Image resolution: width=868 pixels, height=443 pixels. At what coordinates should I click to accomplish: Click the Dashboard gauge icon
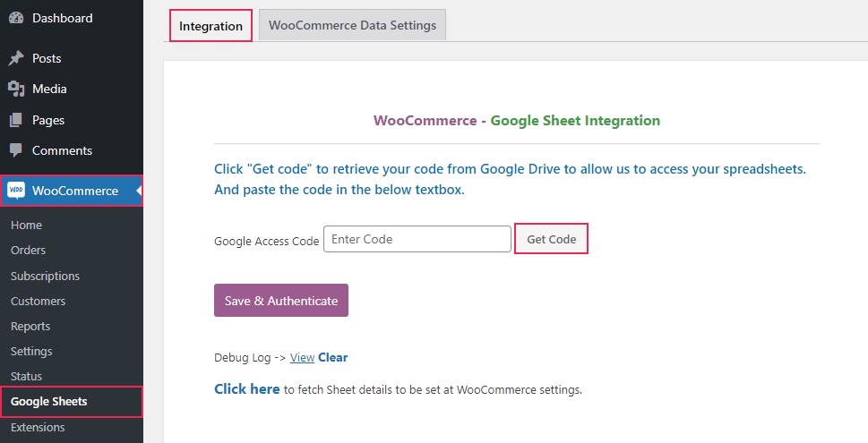coord(16,18)
